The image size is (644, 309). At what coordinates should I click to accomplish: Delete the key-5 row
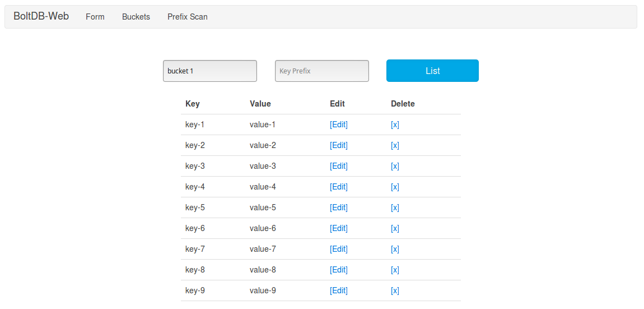point(395,207)
